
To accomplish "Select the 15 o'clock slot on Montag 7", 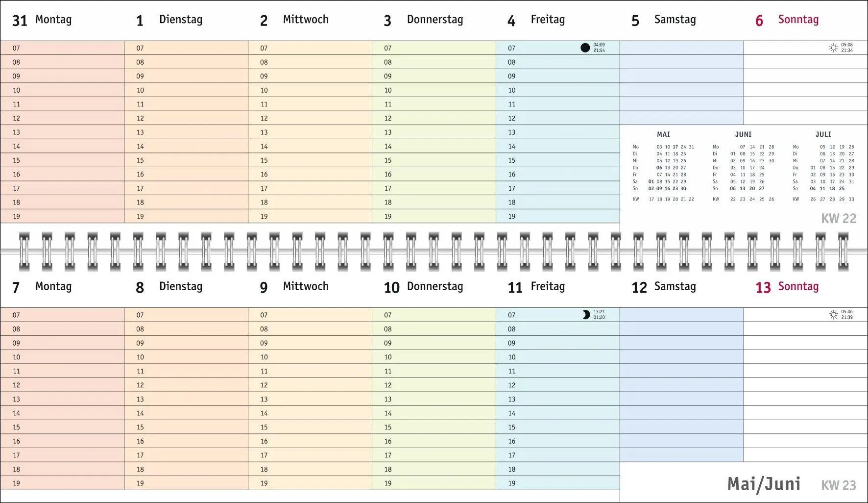I will coord(62,427).
